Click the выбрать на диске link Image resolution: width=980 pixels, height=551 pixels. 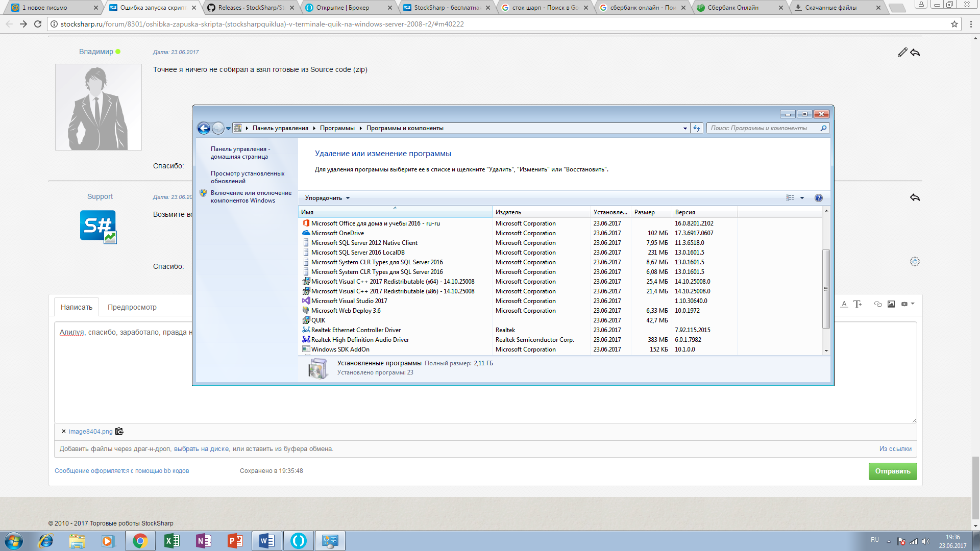coord(201,449)
